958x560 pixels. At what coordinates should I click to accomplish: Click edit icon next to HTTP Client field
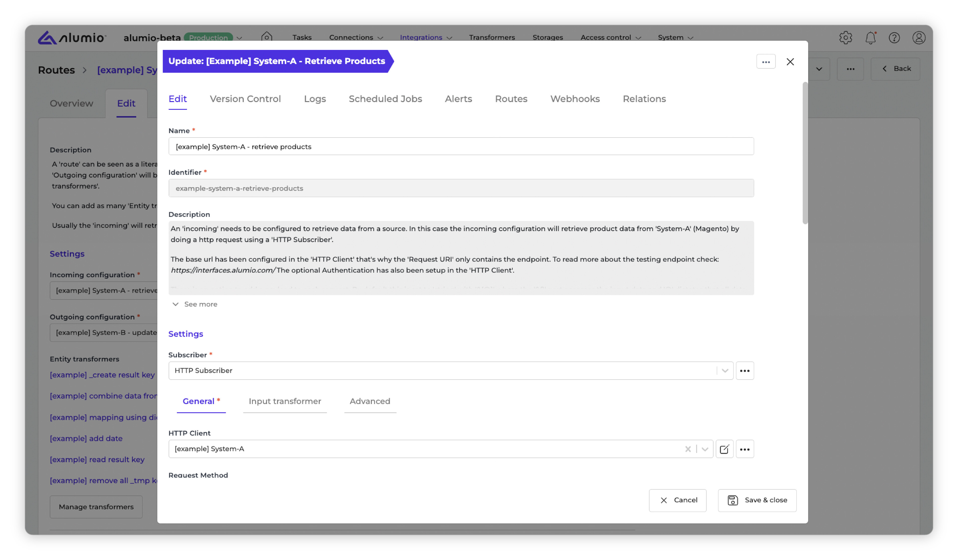724,449
